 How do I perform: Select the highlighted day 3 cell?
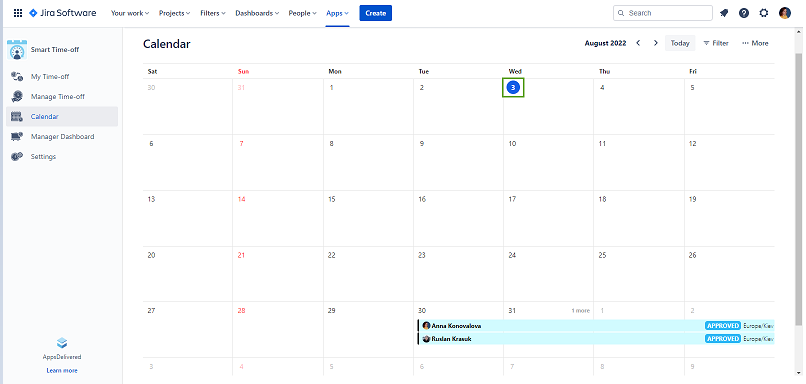coord(513,88)
